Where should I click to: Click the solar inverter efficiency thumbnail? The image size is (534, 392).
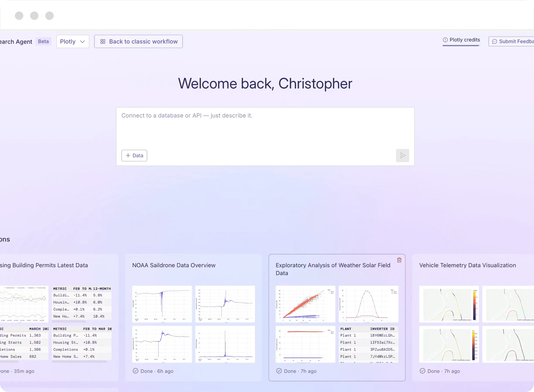click(x=305, y=344)
